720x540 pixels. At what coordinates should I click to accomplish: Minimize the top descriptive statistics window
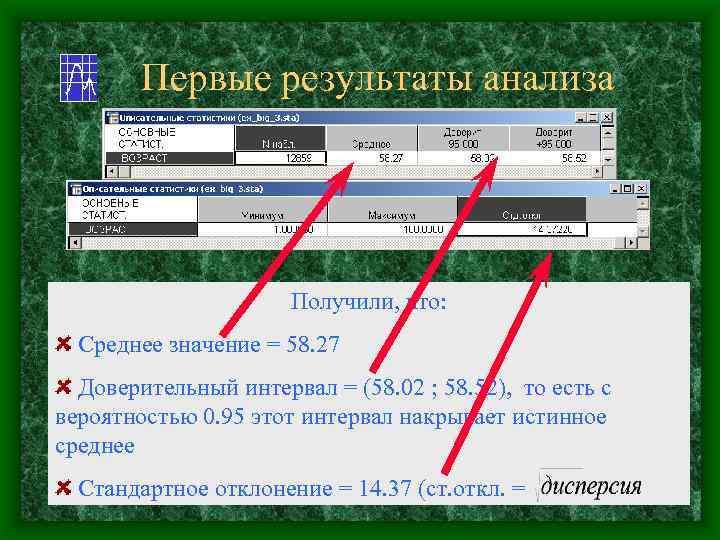tap(581, 118)
